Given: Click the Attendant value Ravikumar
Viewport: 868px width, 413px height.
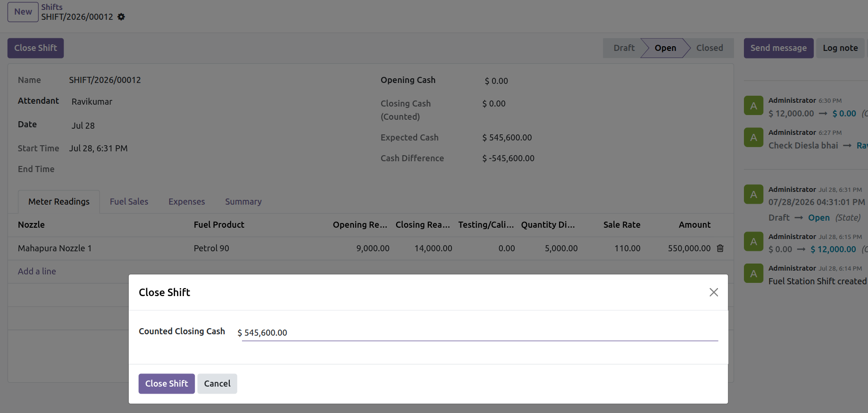Looking at the screenshot, I should click(92, 102).
